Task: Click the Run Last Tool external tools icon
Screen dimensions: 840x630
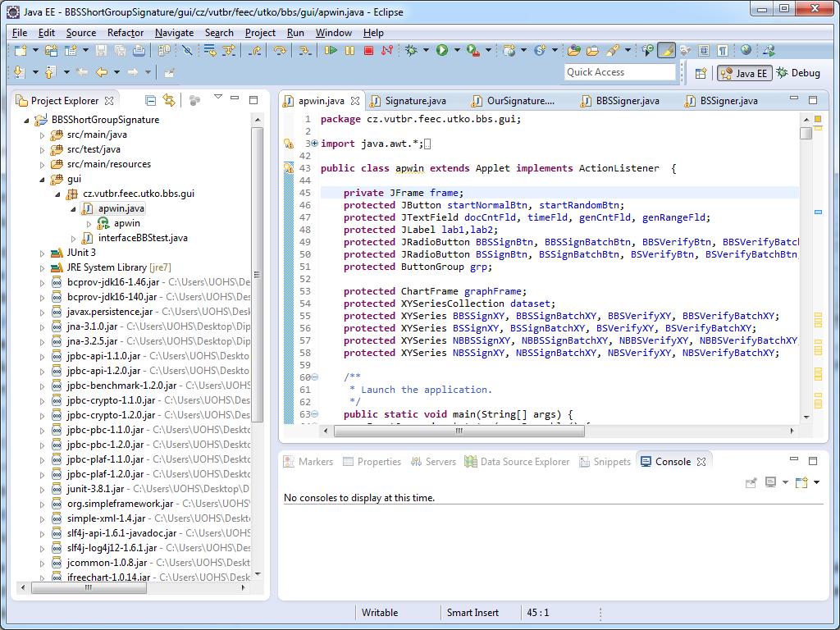Action: pos(473,51)
